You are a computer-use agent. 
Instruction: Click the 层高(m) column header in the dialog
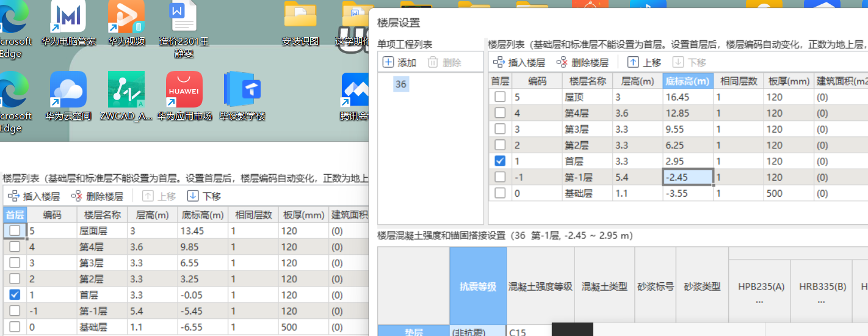(x=638, y=81)
